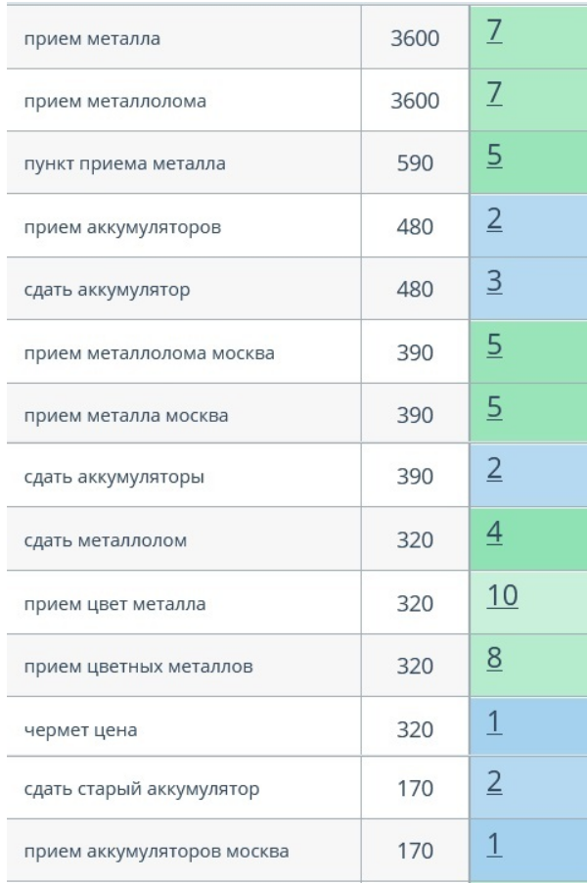Click position link for 'прием металлолома москва'
The width and height of the screenshot is (588, 883).
(x=495, y=347)
